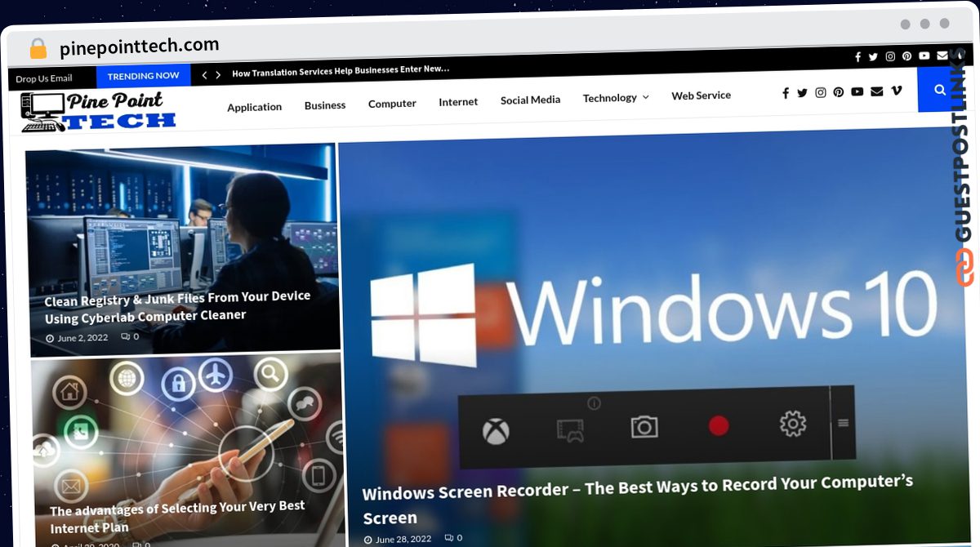Open the Application menu item
This screenshot has width=980, height=547.
[x=254, y=107]
